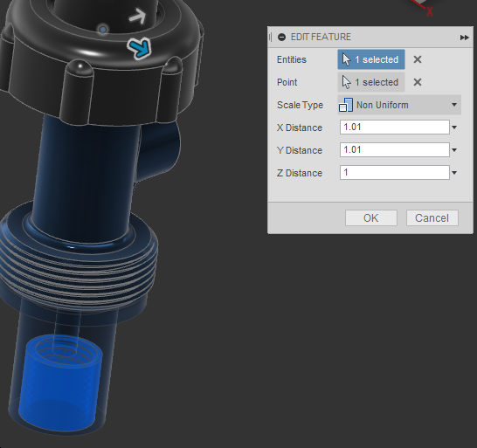
Task: Click the blue scale manipulator arrow
Action: click(139, 48)
